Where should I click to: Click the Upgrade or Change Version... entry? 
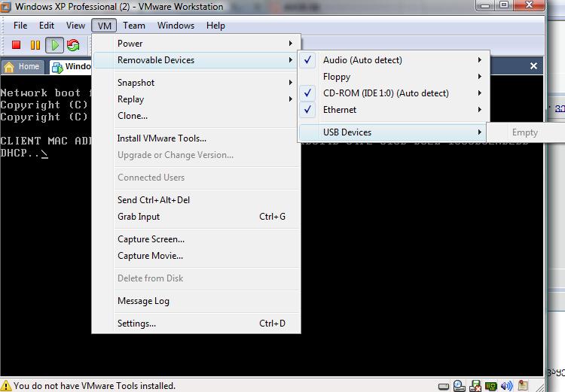[197, 155]
